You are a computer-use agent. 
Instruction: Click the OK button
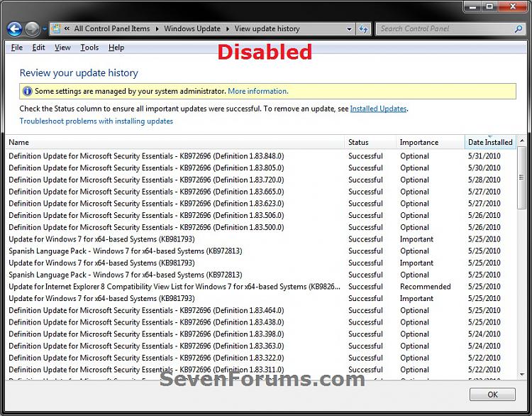point(492,394)
